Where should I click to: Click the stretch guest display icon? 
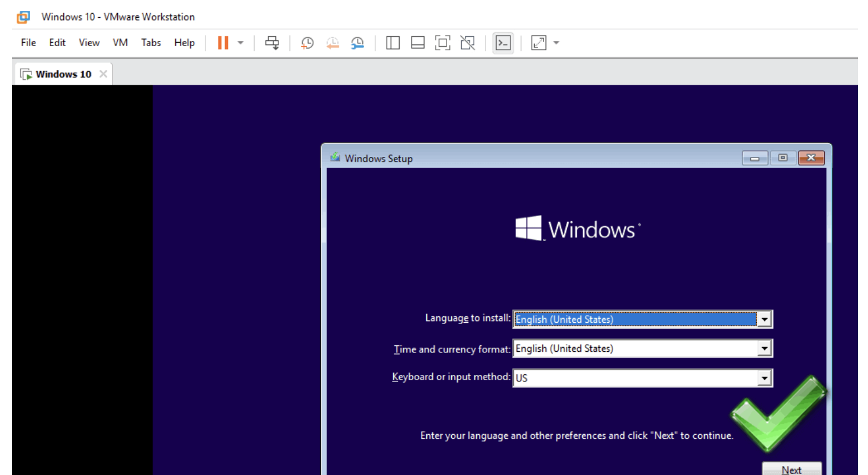[538, 43]
